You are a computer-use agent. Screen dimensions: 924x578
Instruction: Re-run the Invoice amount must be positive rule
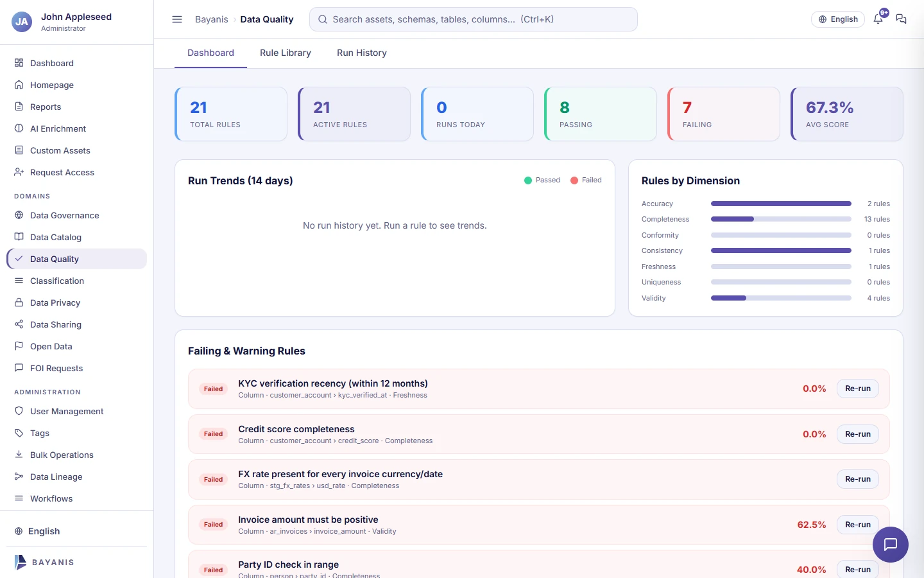coord(858,525)
